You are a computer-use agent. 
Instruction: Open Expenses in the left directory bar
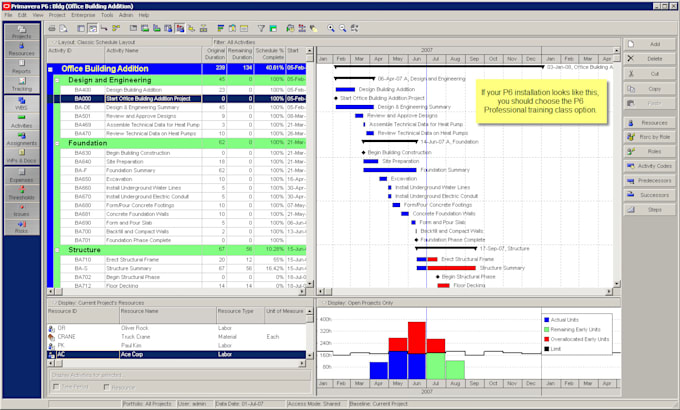(22, 176)
